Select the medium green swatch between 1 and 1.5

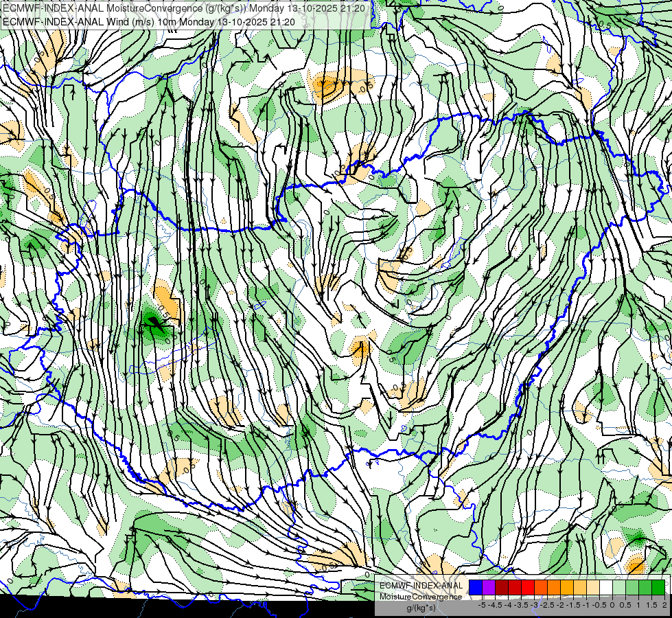coord(645,588)
